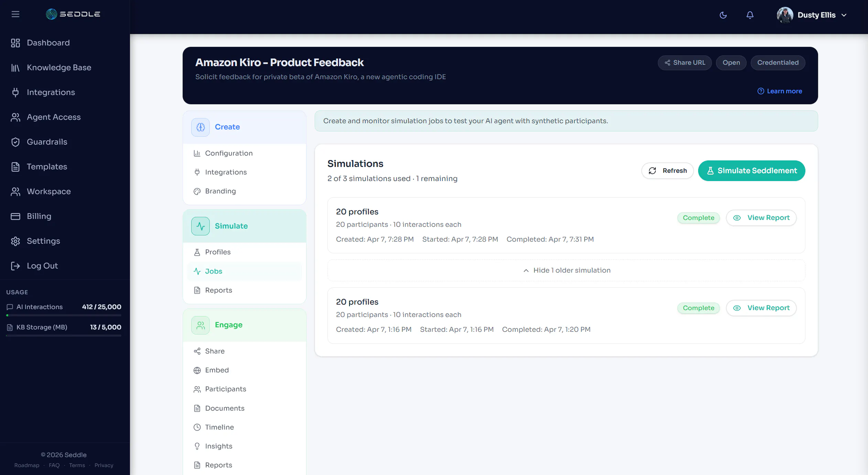Screen dimensions: 868x475
Task: Click the Open status pill
Action: click(731, 63)
